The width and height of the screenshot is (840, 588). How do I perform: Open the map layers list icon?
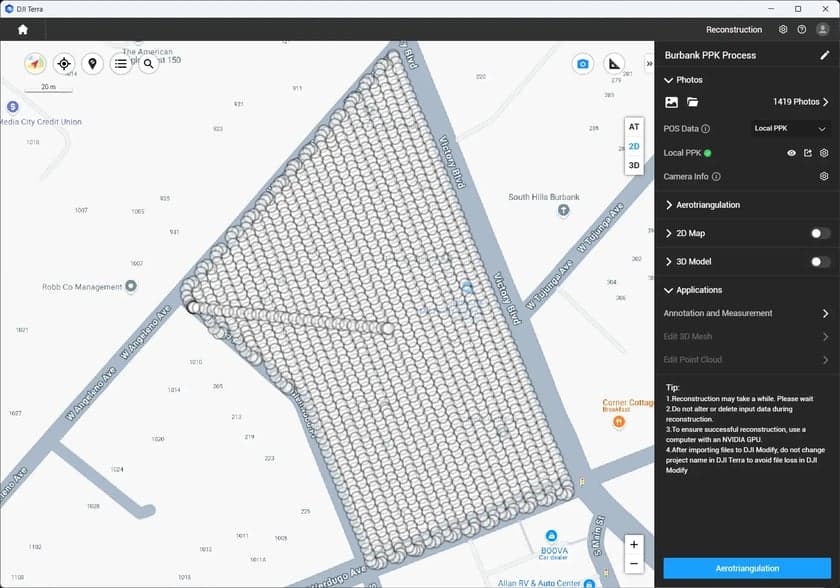click(120, 63)
